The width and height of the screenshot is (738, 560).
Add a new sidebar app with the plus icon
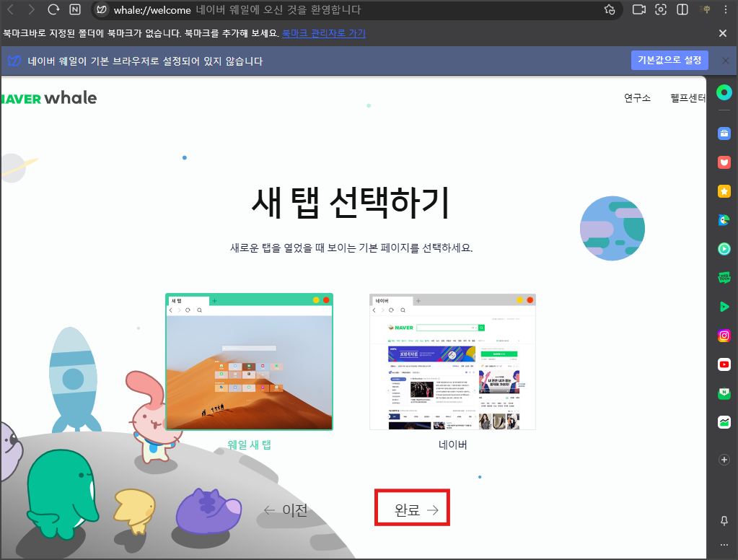724,460
